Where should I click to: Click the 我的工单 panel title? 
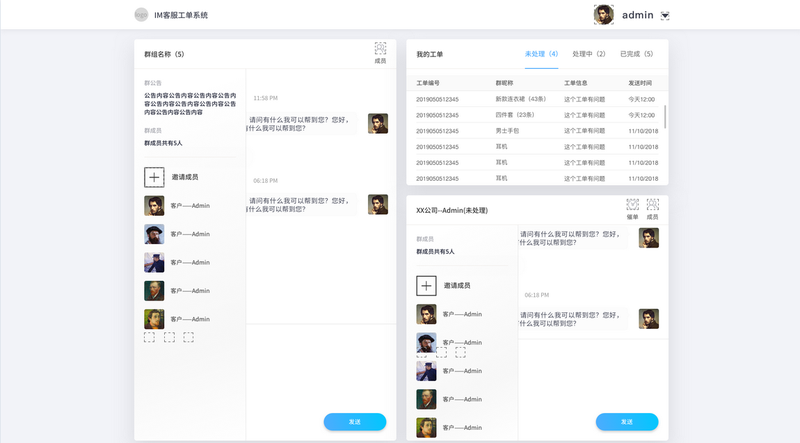[430, 54]
